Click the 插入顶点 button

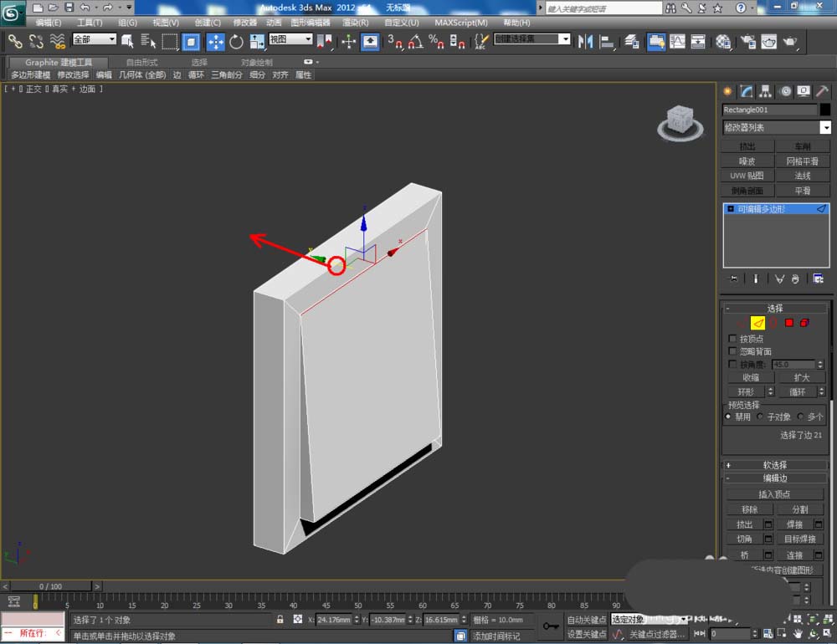774,494
